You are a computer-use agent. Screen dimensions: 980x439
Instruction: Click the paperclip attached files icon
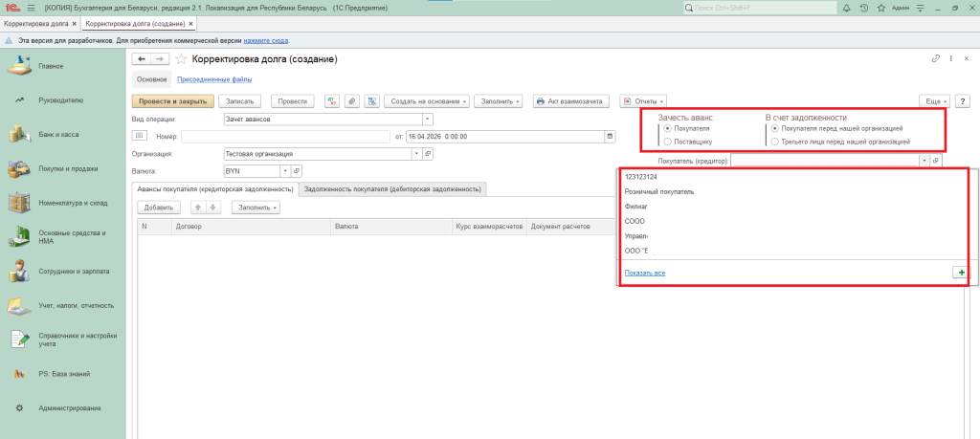pyautogui.click(x=351, y=100)
